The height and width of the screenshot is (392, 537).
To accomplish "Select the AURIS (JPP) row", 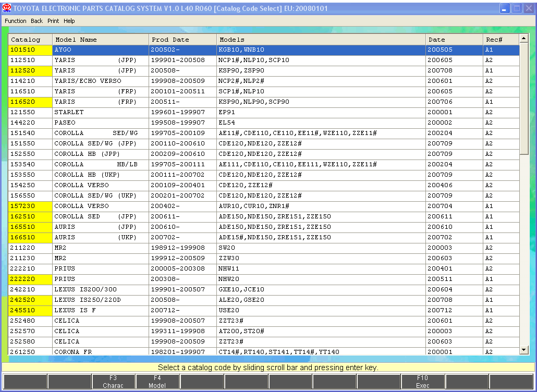I will click(x=264, y=227).
